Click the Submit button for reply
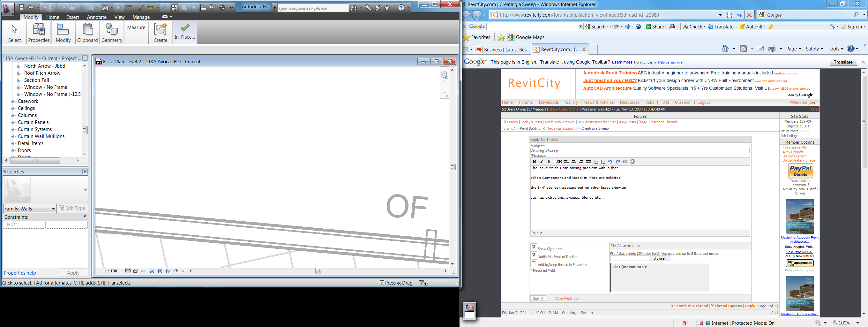The image size is (868, 327). pos(538,298)
